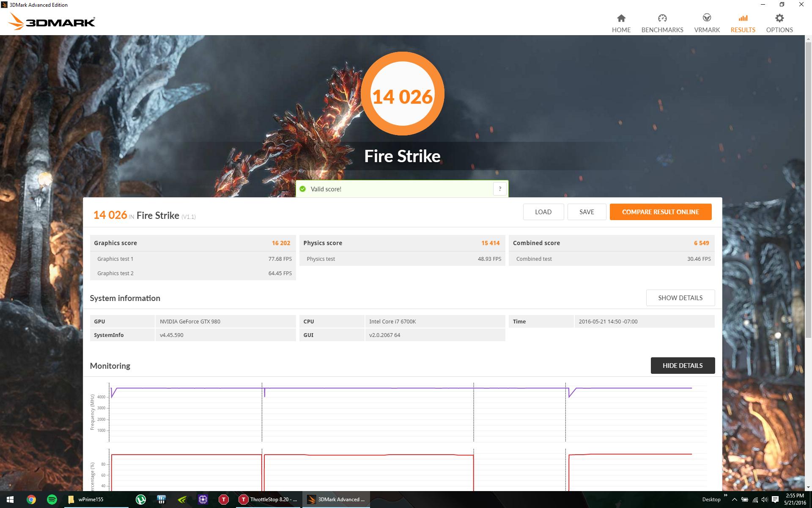Show system information details
The width and height of the screenshot is (812, 508).
tap(680, 298)
